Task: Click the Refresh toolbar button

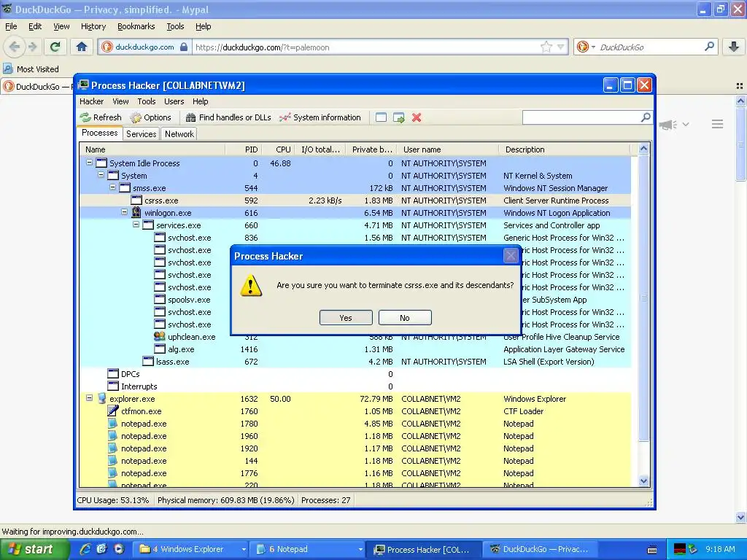Action: [x=101, y=117]
